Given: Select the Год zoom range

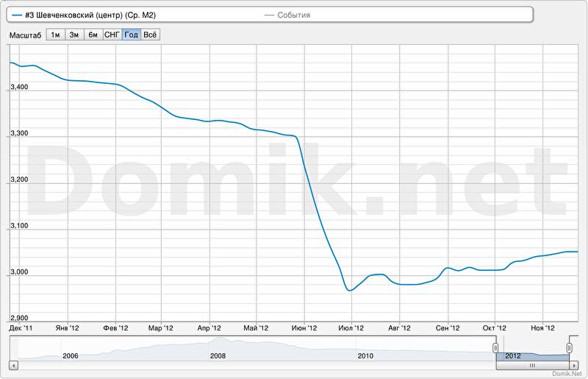Looking at the screenshot, I should [132, 35].
